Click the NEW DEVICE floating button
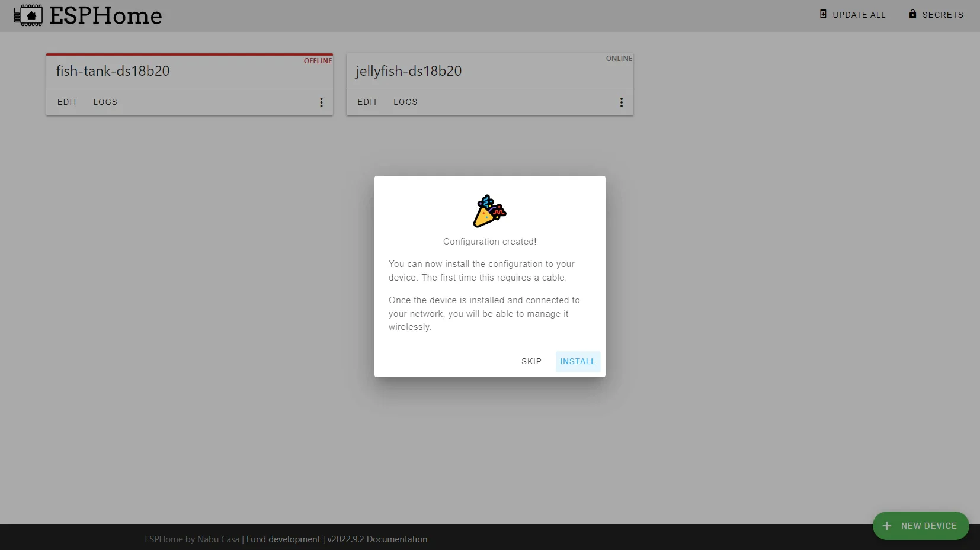The image size is (980, 550). click(x=921, y=526)
